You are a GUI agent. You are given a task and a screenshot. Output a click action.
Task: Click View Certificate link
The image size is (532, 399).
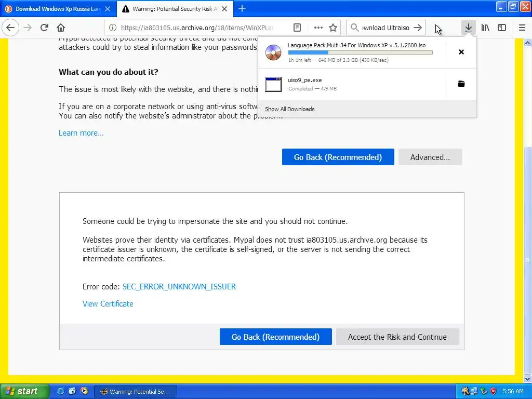point(108,303)
